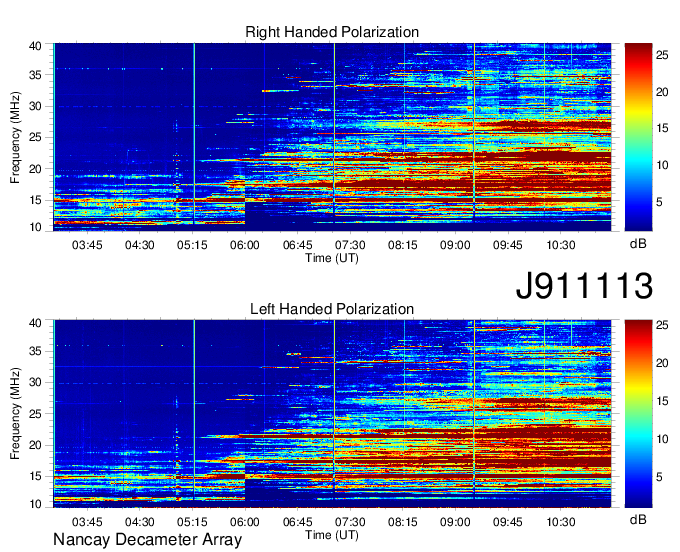Click the 25 dB label on upper colorbar
This screenshot has height=552, width=680.
coord(662,55)
